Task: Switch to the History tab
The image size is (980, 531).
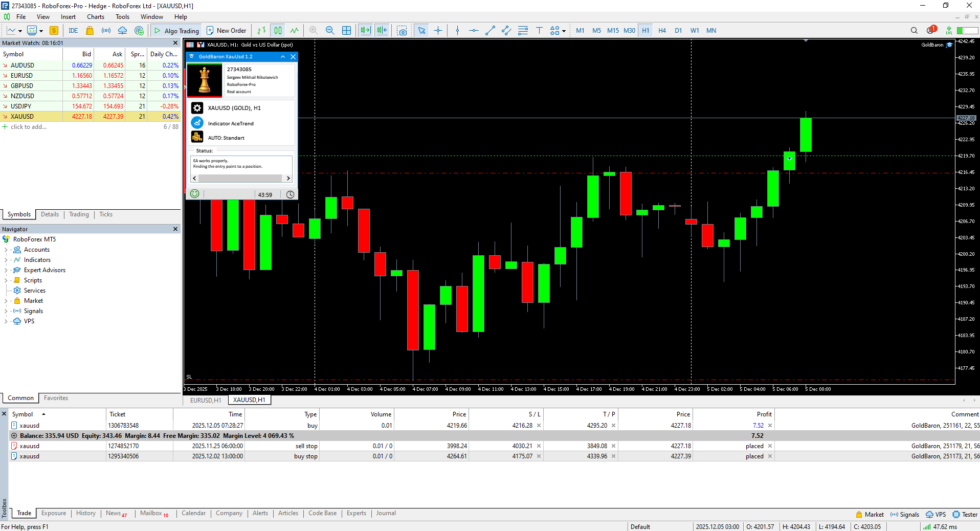Action: 85,513
